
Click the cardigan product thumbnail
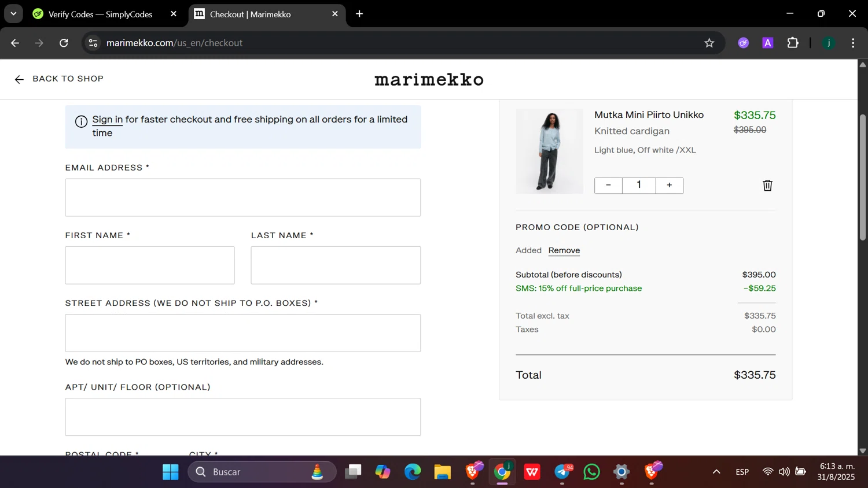point(550,151)
